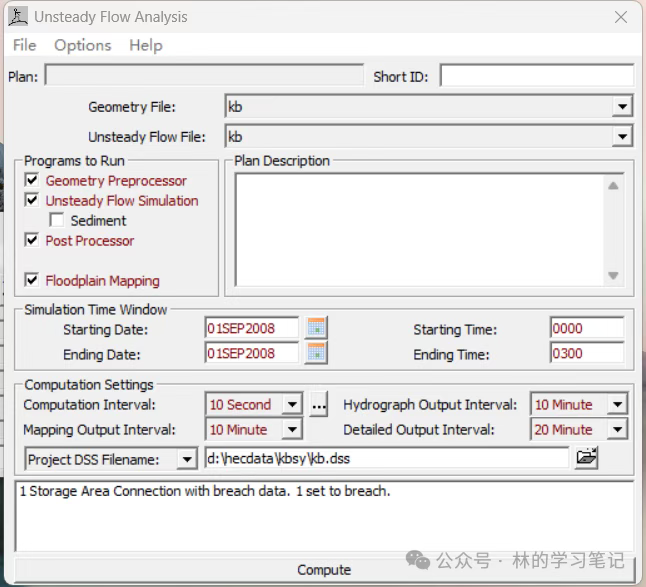Toggle the Post Processor checkbox
Screen dimensions: 646x587
[x=32, y=240]
